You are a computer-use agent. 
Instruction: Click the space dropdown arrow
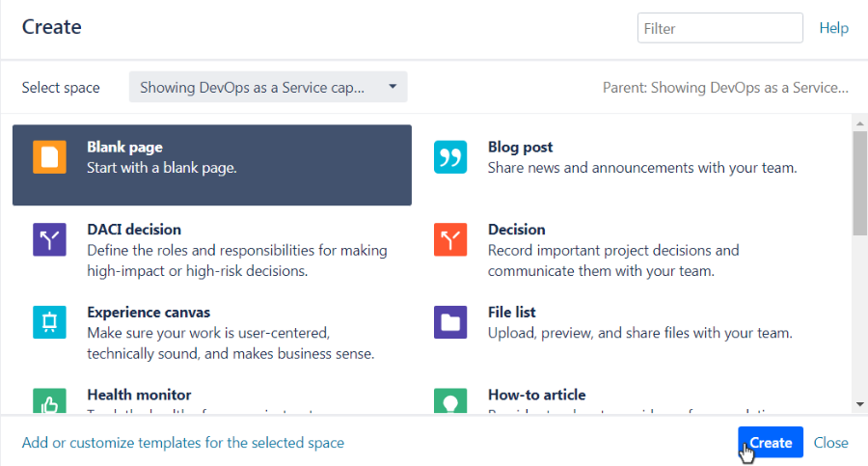(393, 87)
